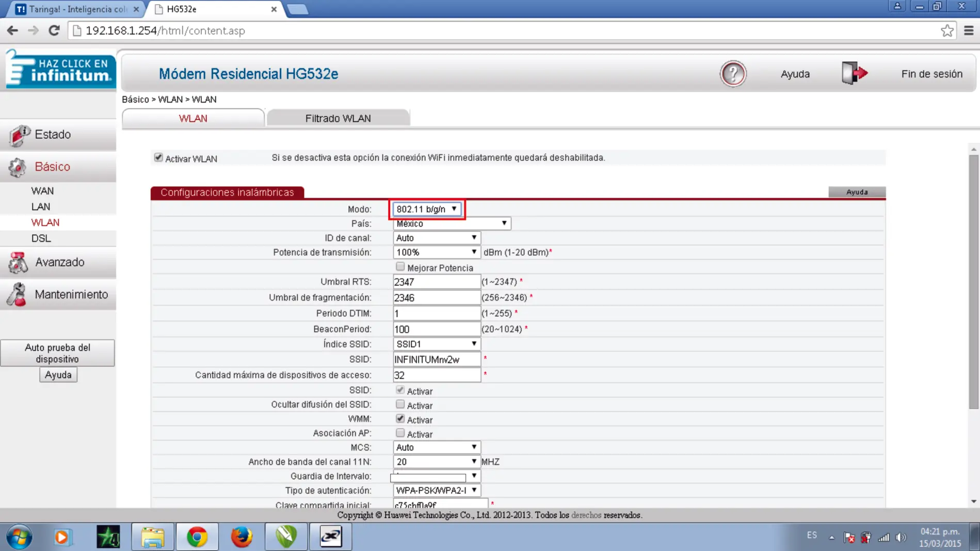Viewport: 980px width, 551px height.
Task: Switch to the Filtrado WLAN tab
Action: pos(338,118)
